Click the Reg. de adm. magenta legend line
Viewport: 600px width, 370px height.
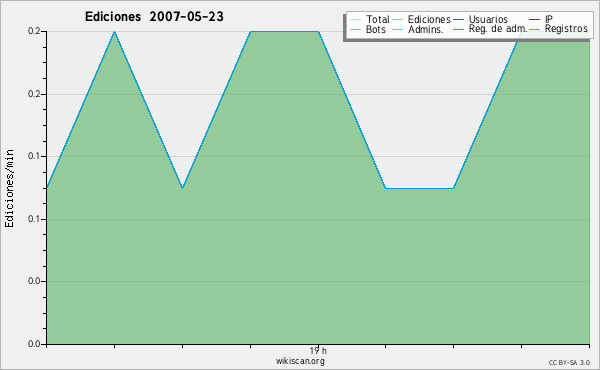458,29
